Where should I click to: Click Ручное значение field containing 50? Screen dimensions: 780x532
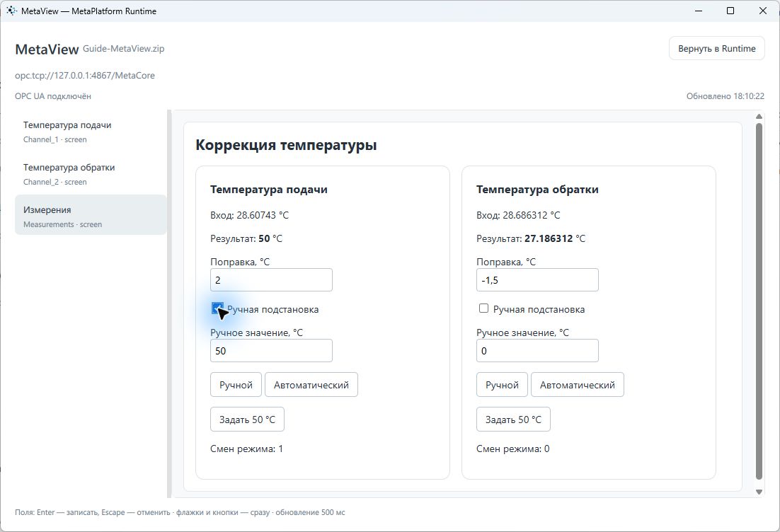pos(271,350)
